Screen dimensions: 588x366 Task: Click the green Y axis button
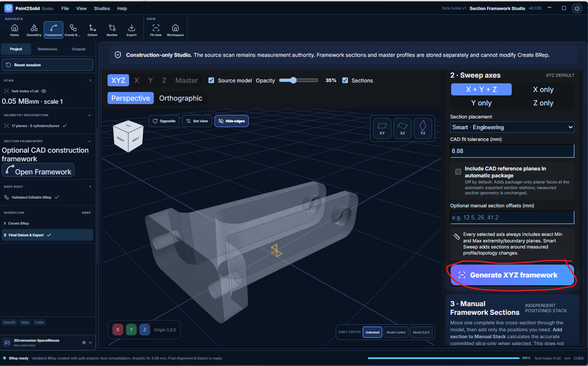(x=131, y=330)
